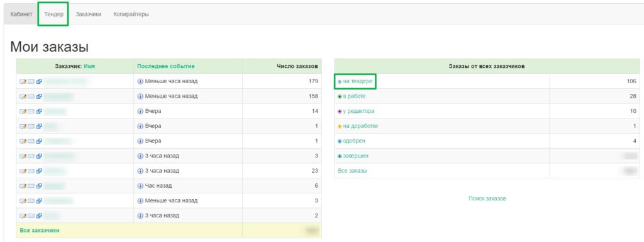Open the 'одобрен' orders link
644x242 pixels.
point(354,141)
